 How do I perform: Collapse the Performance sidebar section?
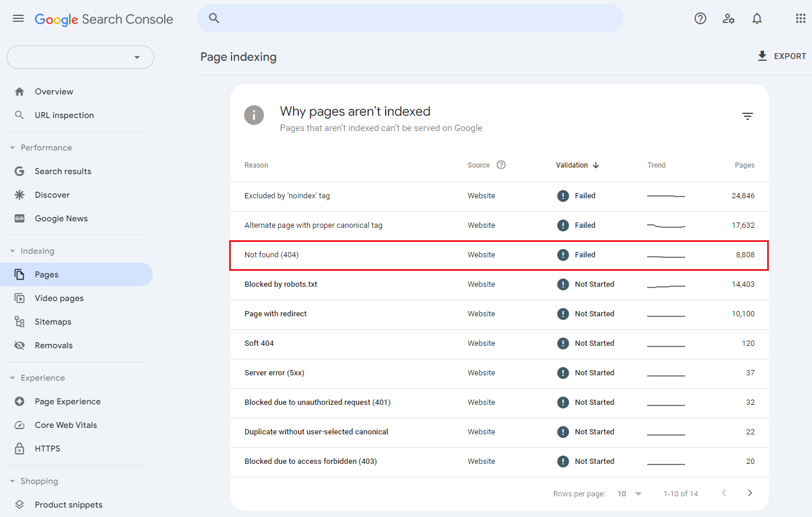coord(13,147)
